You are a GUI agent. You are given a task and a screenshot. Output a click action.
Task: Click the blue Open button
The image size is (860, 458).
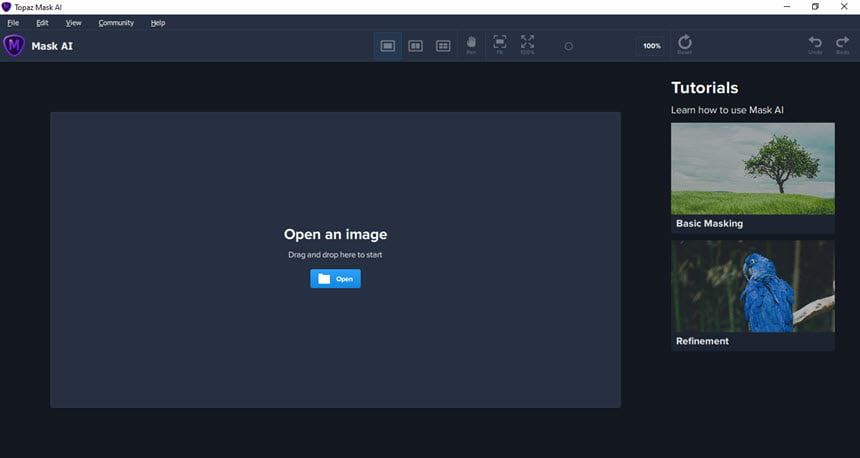[336, 279]
